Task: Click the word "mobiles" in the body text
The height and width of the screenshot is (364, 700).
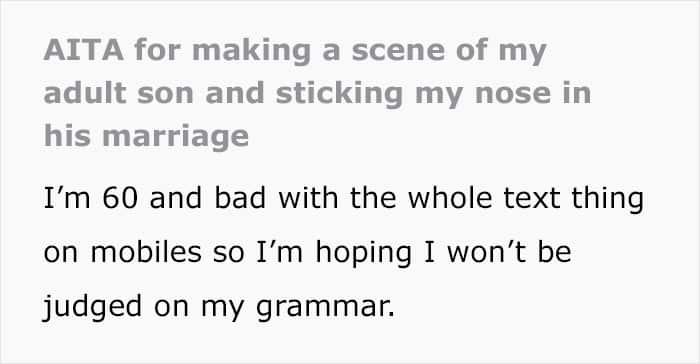Action: click(x=146, y=252)
